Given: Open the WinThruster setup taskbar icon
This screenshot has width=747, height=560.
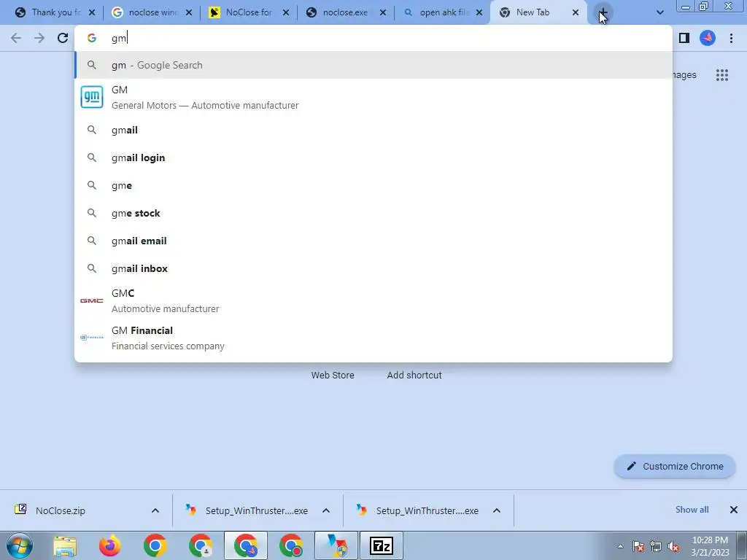Looking at the screenshot, I should point(337,546).
